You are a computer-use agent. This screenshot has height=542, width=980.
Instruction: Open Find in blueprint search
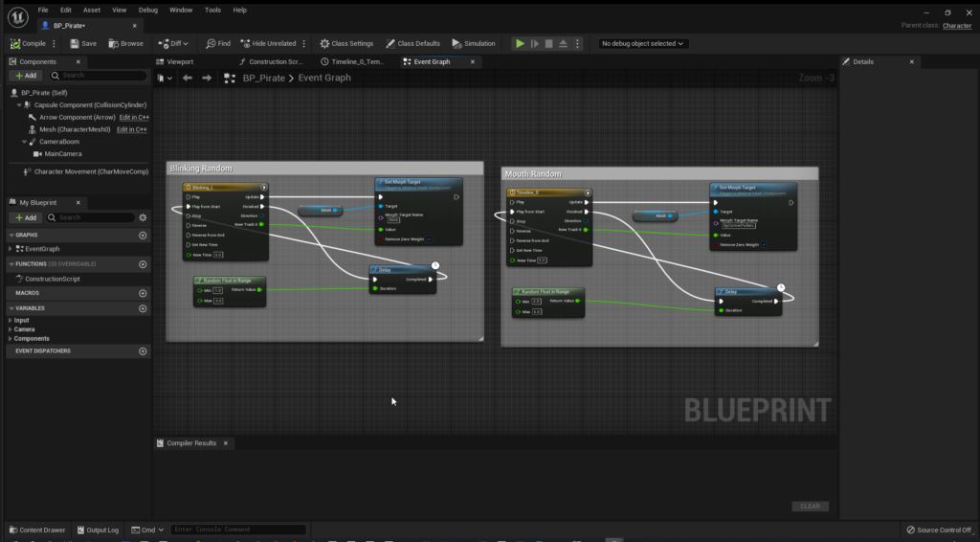point(217,43)
